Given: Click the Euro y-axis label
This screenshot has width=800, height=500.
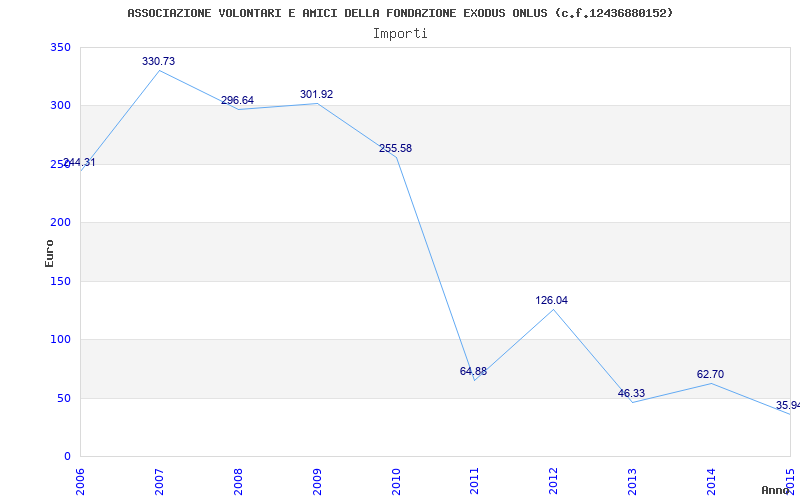Looking at the screenshot, I should tap(49, 254).
